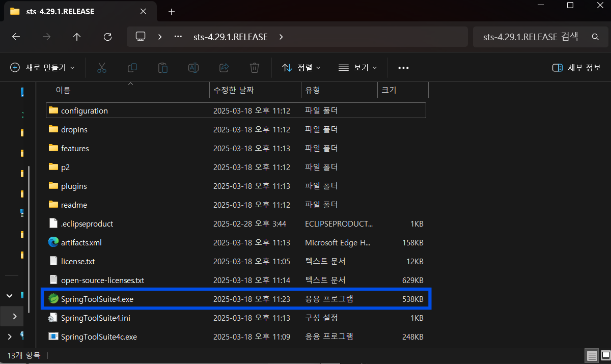Click the green Spring leaf icon
This screenshot has height=364, width=611.
coord(53,299)
